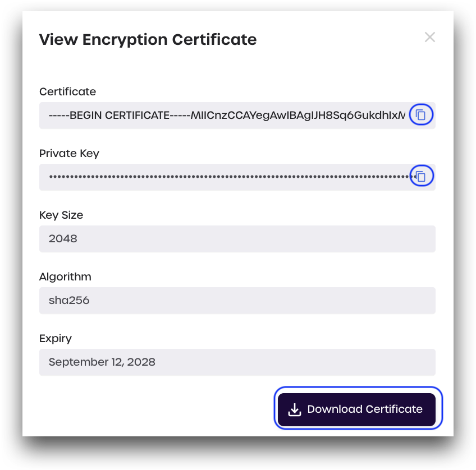
Task: Click the Algorithm field
Action: (237, 301)
